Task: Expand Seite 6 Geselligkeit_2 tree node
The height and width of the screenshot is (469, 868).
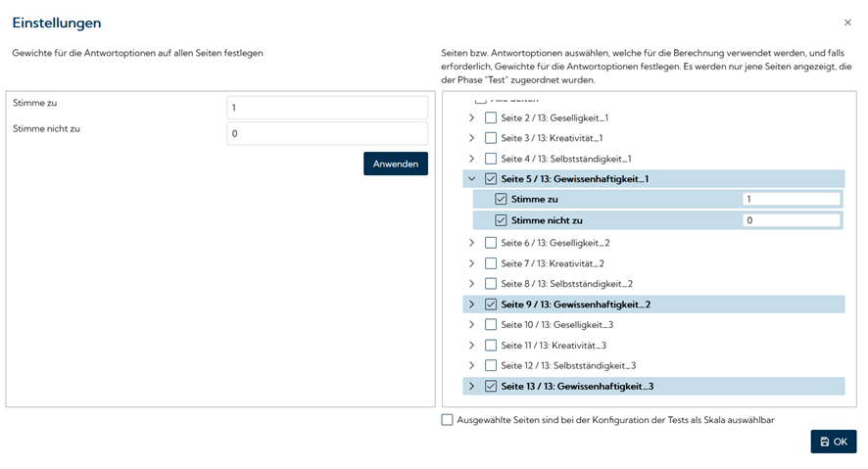Action: tap(471, 243)
